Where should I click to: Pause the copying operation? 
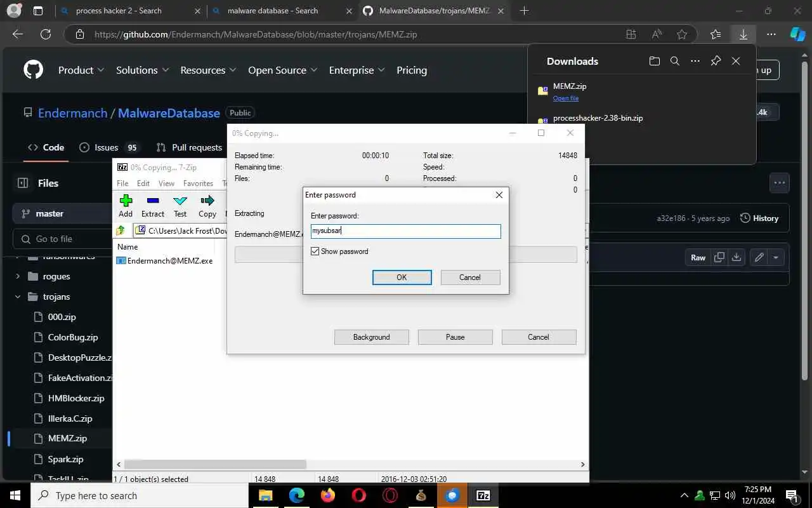pos(455,337)
